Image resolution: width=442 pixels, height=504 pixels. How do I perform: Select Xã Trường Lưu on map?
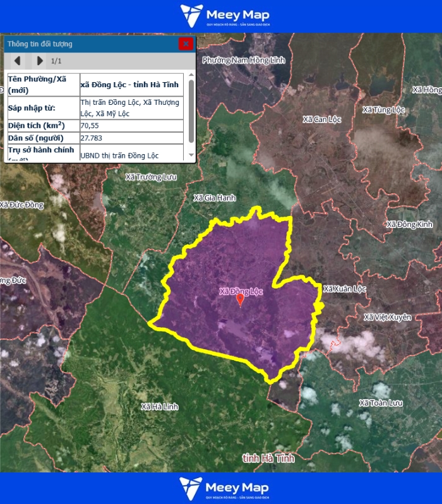click(151, 176)
